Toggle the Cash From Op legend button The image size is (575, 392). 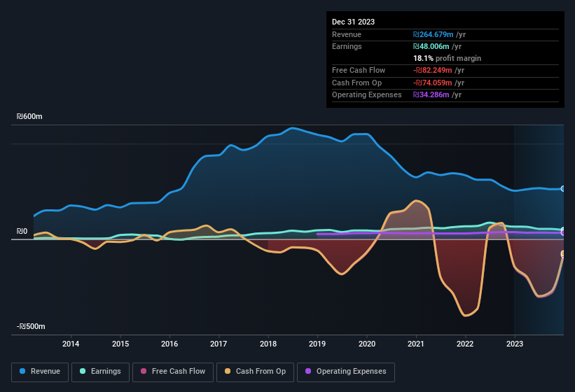coord(255,372)
